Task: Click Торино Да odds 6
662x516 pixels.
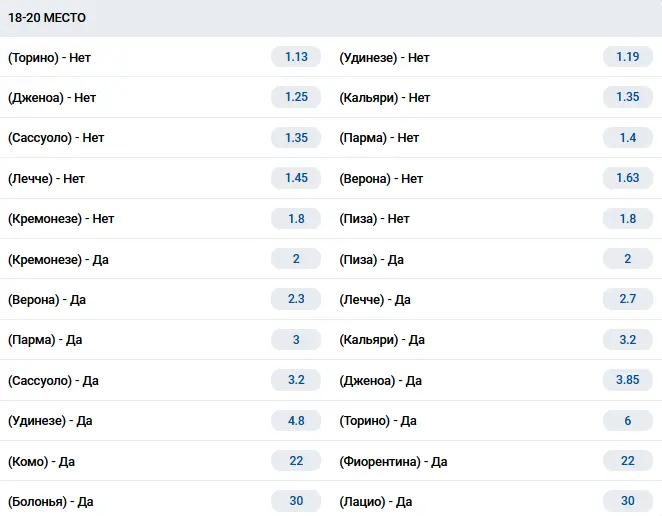Action: pos(627,421)
